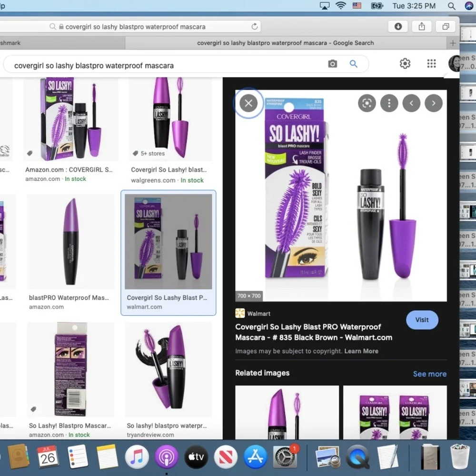Open the three-dot more options menu

(389, 103)
